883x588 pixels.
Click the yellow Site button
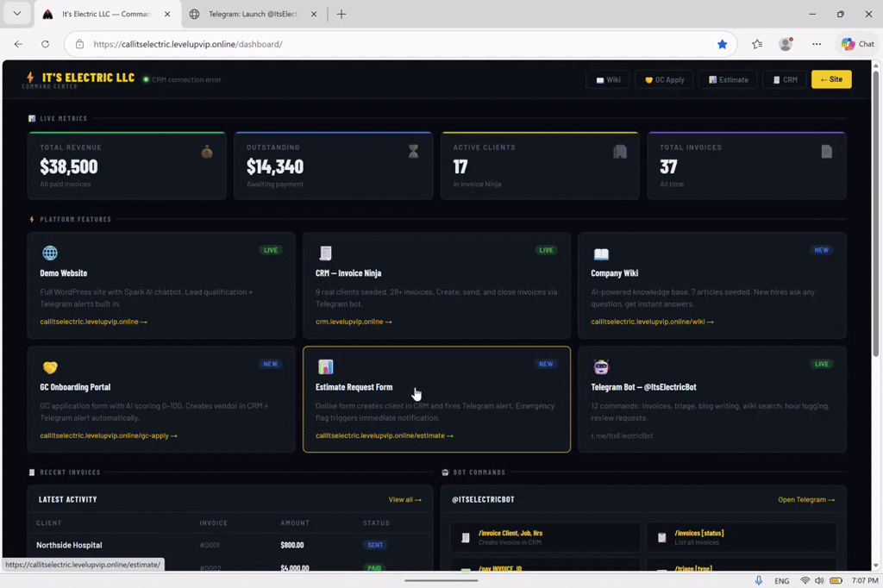click(x=831, y=79)
